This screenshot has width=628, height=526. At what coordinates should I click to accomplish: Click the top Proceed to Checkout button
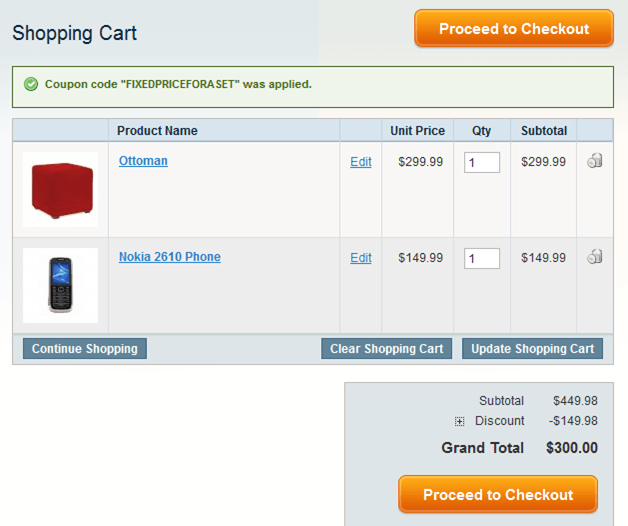[x=514, y=29]
